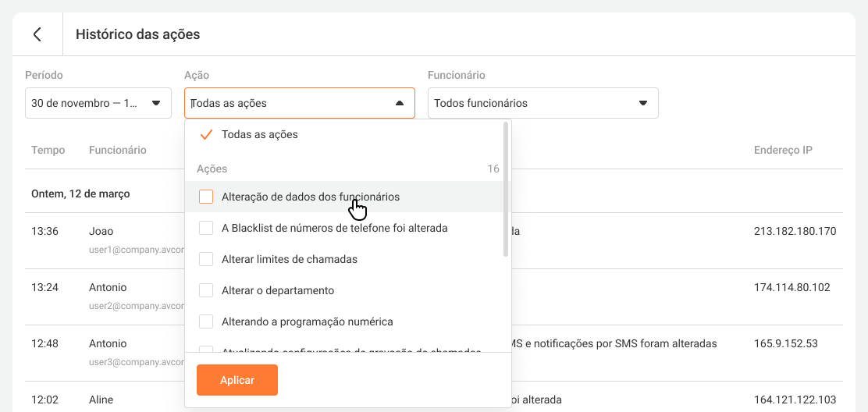Click IP address 213.182.180.170
This screenshot has width=868, height=412.
click(x=795, y=231)
